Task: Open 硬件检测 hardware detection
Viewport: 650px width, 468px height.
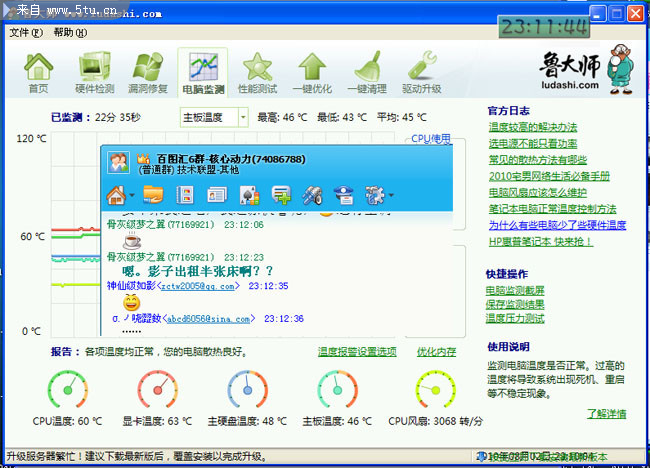Action: tap(94, 72)
